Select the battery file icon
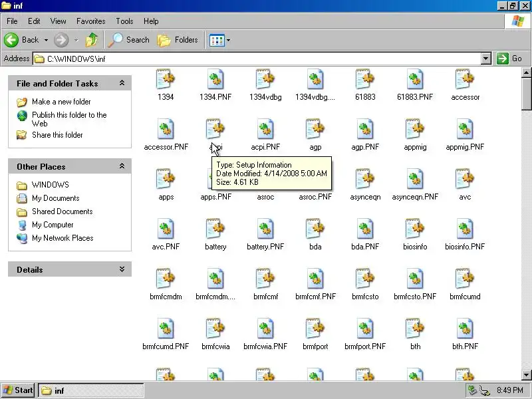 (215, 229)
